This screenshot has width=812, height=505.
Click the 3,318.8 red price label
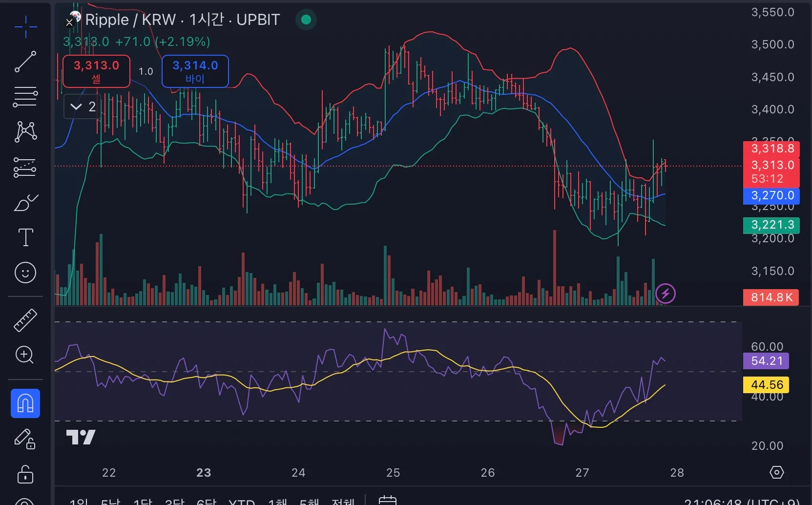[x=771, y=148]
